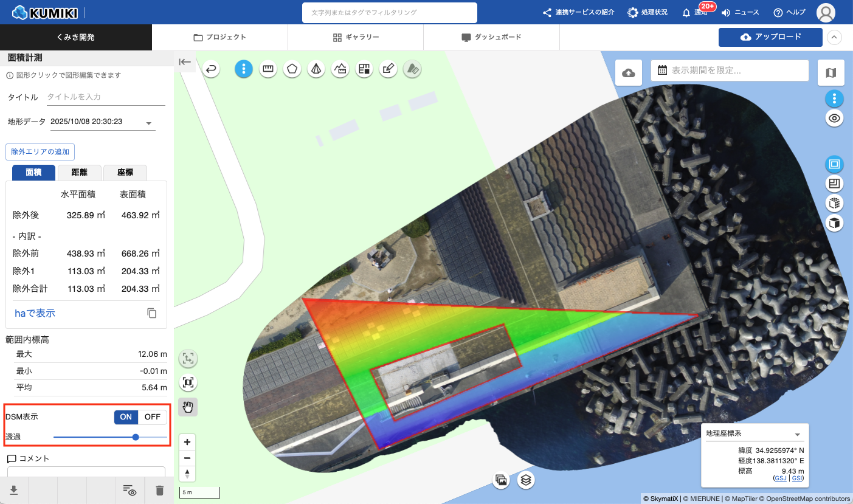Viewport: 853px width, 504px height.
Task: Select the pentagon area measurement tool
Action: pos(292,69)
